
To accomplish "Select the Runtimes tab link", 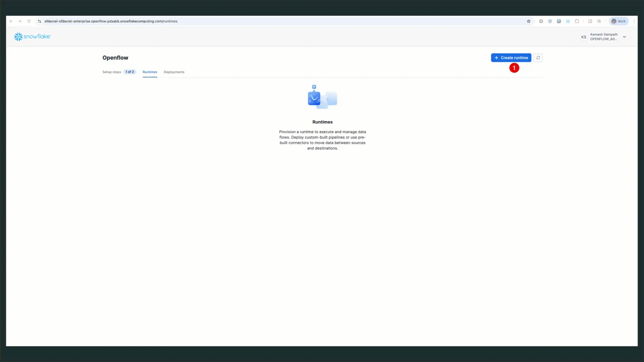I will pyautogui.click(x=150, y=72).
